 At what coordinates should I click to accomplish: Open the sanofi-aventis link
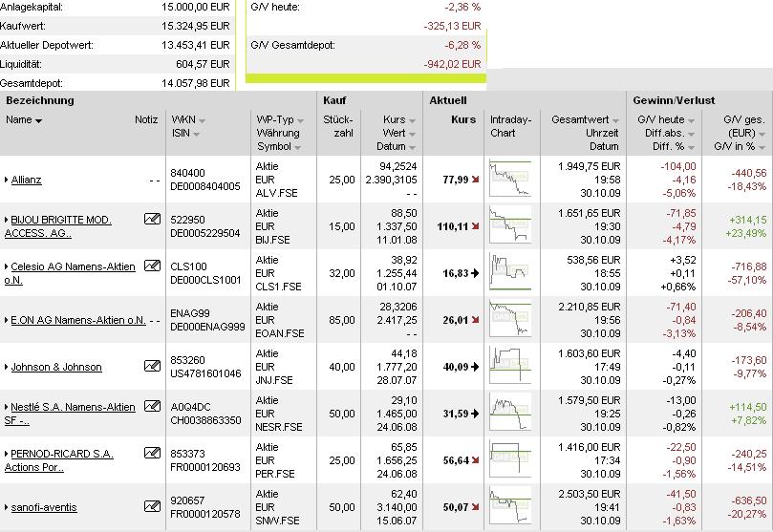pos(44,507)
